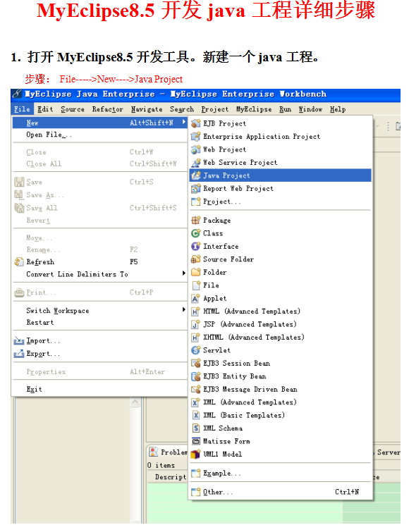This screenshot has height=532, width=409.
Task: Expand the New submenu arrow
Action: pos(183,122)
